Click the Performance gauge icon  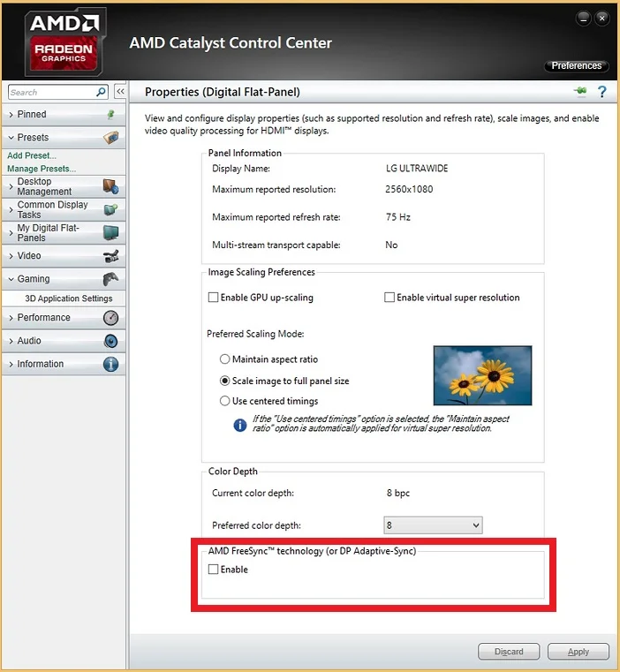tap(111, 318)
